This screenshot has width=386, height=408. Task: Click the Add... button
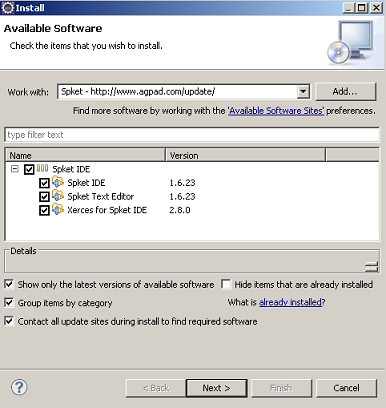(345, 91)
